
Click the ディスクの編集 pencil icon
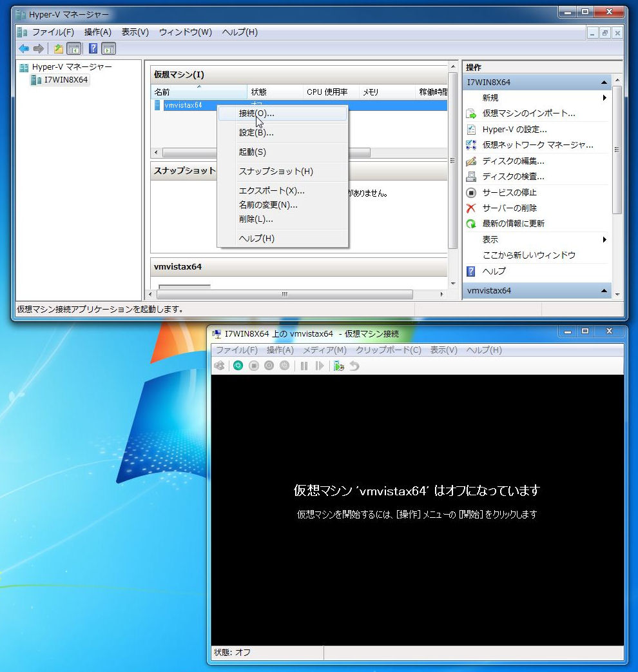(x=471, y=161)
